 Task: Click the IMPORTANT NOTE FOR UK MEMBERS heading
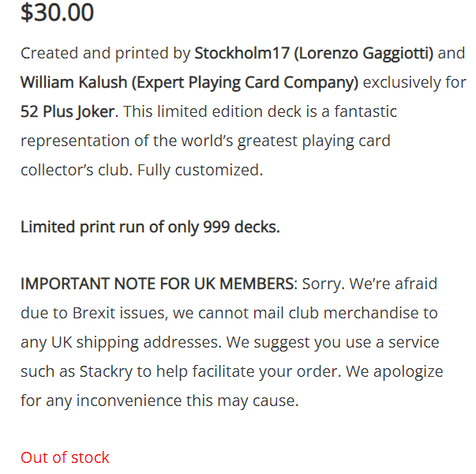157,284
